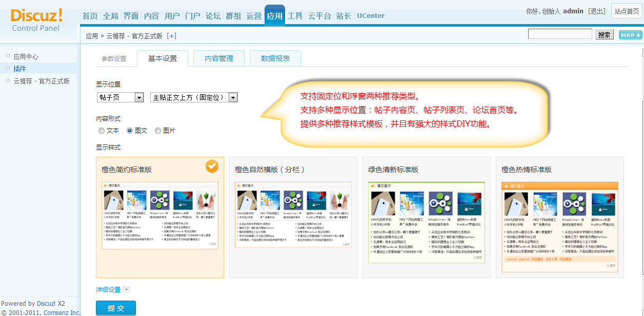Open 云推荐 - 官方正式版 sidebar item
644x316 pixels.
point(42,81)
